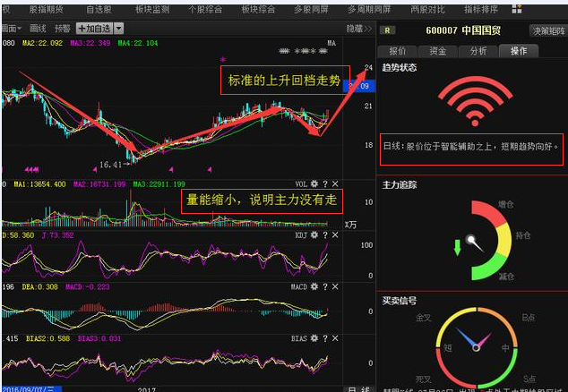Click the 主力追踪 gauge needle dial
The image size is (568, 392).
[474, 243]
